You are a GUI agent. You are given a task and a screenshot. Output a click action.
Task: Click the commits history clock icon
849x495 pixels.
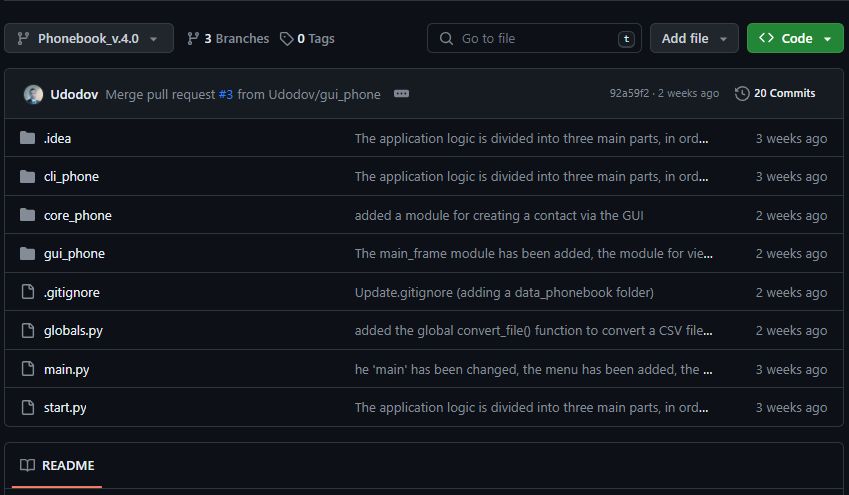click(742, 94)
